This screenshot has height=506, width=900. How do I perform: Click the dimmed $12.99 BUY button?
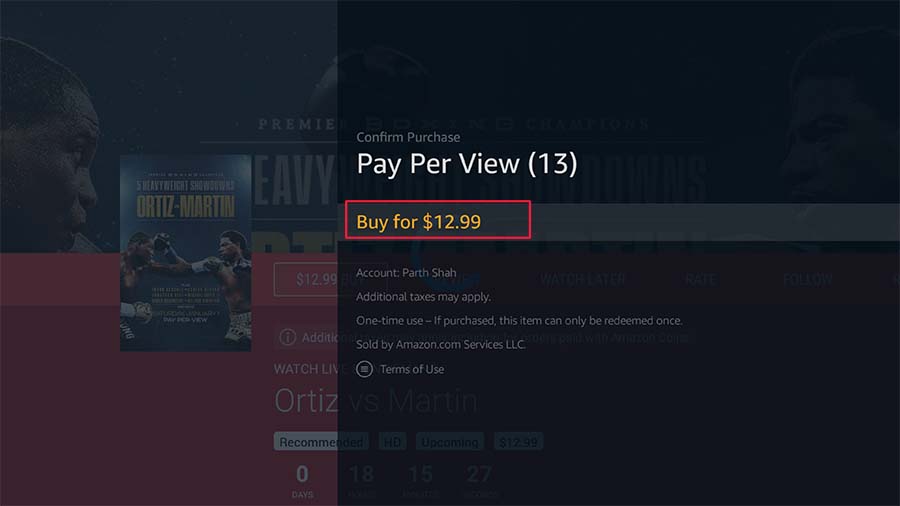coord(305,279)
